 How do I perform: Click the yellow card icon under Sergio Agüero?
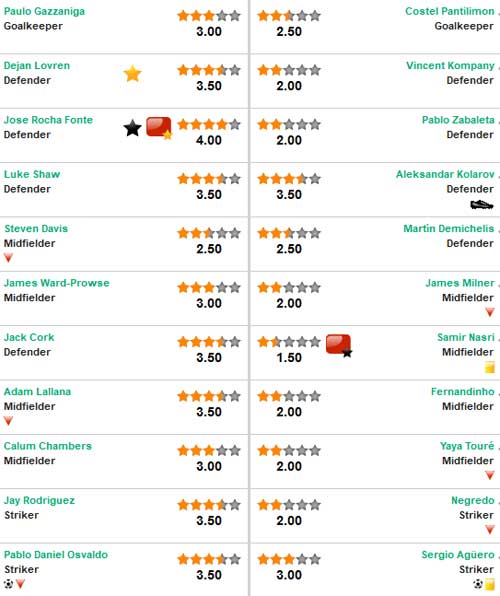(490, 584)
